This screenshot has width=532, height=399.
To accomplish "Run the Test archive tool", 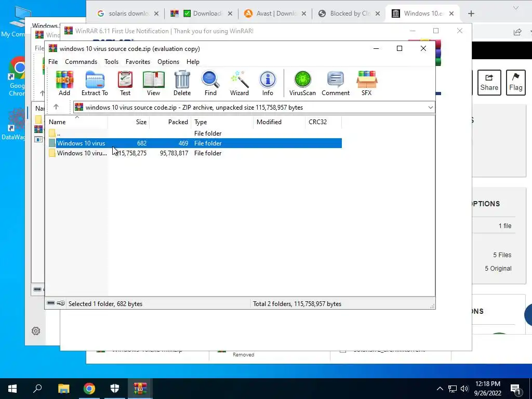I will (125, 83).
